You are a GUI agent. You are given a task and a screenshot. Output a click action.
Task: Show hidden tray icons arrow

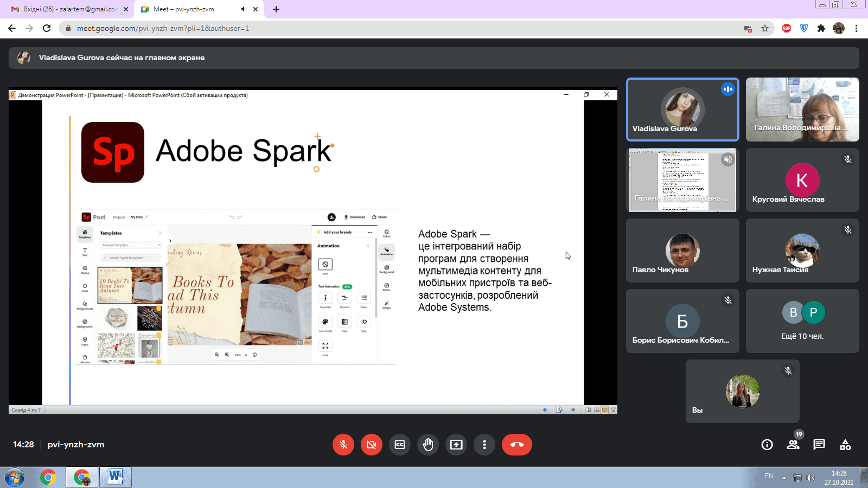tap(784, 478)
